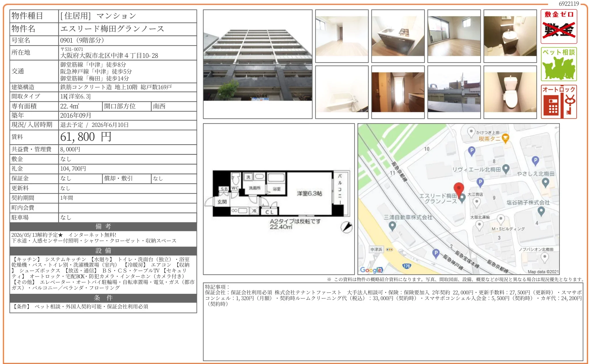Open the kitchen counter photo thumbnail
592x364 pixels.
(x=398, y=36)
